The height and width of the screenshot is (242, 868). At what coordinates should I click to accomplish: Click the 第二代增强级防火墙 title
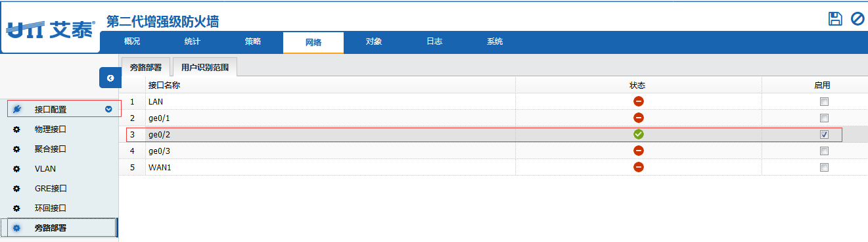[162, 22]
